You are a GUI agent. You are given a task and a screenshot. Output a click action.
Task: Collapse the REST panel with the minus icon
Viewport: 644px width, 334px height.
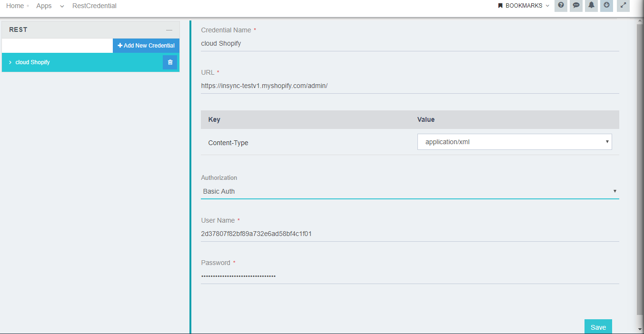click(x=169, y=29)
